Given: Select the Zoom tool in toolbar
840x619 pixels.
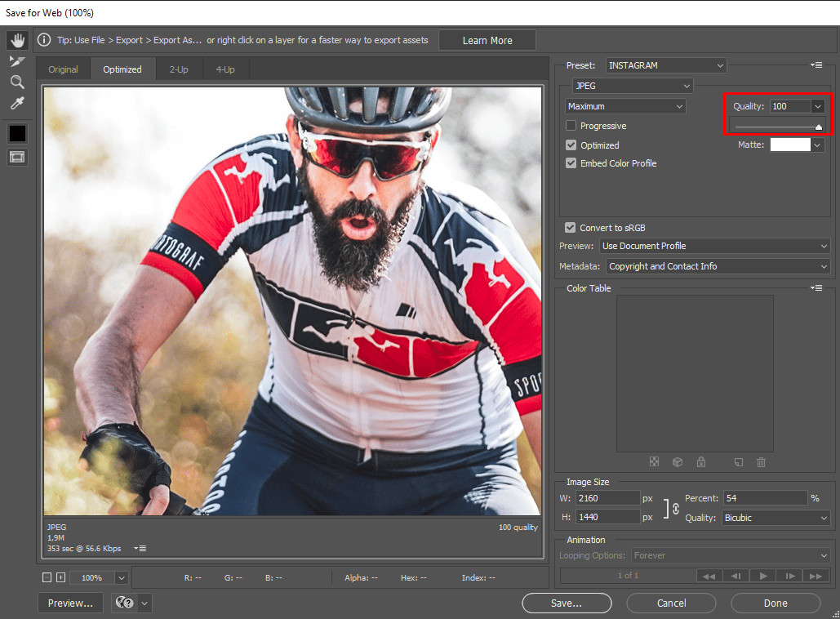Looking at the screenshot, I should coord(17,82).
